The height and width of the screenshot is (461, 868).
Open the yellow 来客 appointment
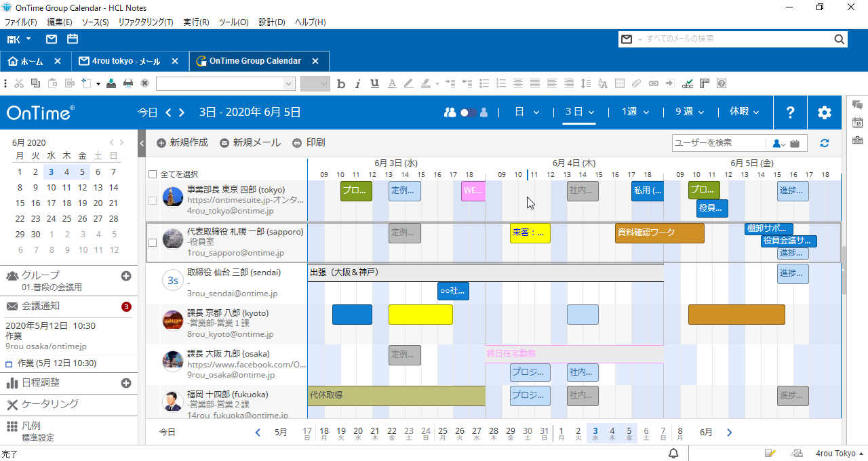pyautogui.click(x=530, y=233)
